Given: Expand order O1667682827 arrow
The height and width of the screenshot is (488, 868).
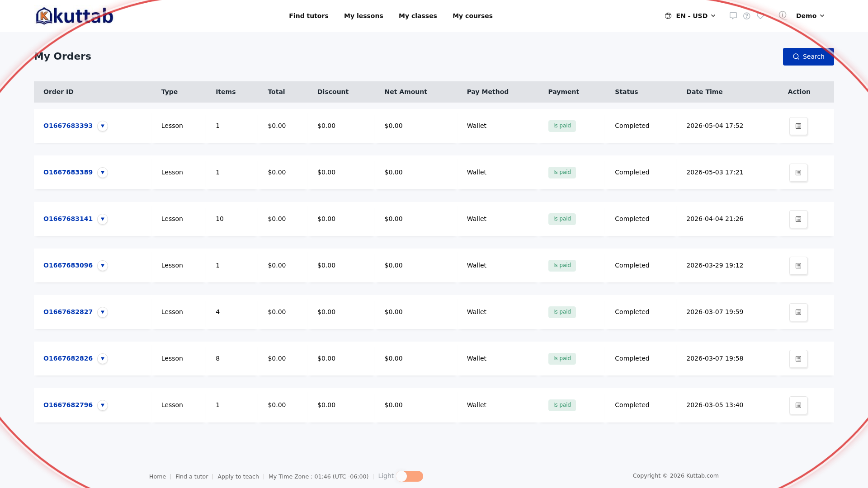Looking at the screenshot, I should pyautogui.click(x=103, y=312).
